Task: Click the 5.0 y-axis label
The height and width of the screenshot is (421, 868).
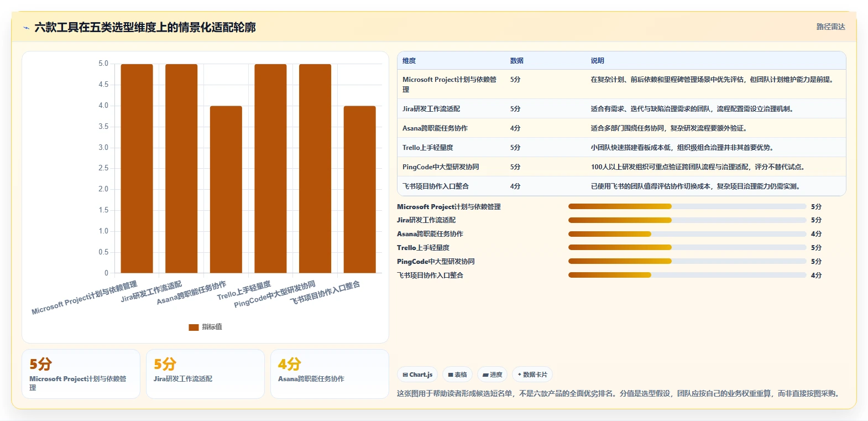Action: (x=103, y=64)
